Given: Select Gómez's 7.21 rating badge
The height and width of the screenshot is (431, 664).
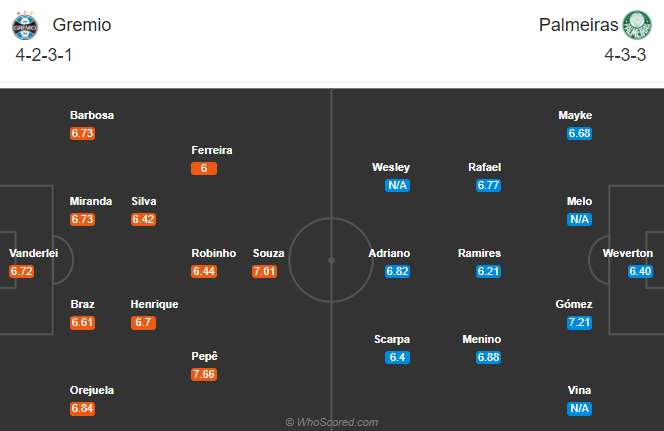Looking at the screenshot, I should pos(579,322).
